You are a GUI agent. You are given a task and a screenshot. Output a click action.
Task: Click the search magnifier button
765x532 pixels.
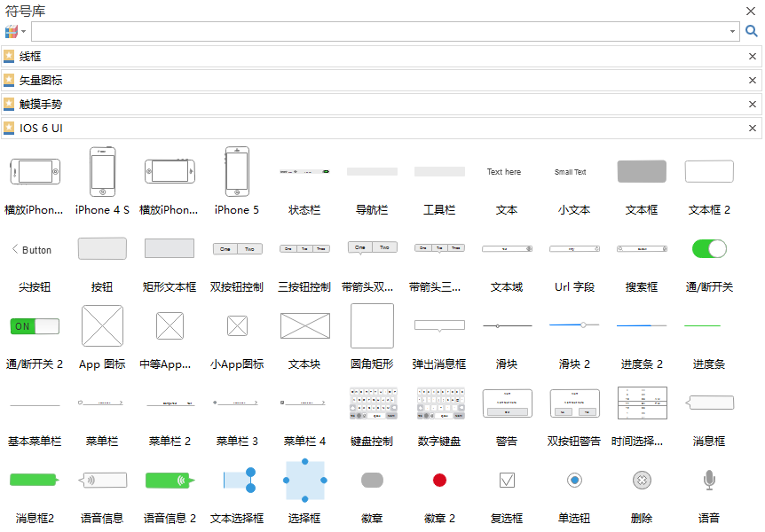tap(752, 31)
